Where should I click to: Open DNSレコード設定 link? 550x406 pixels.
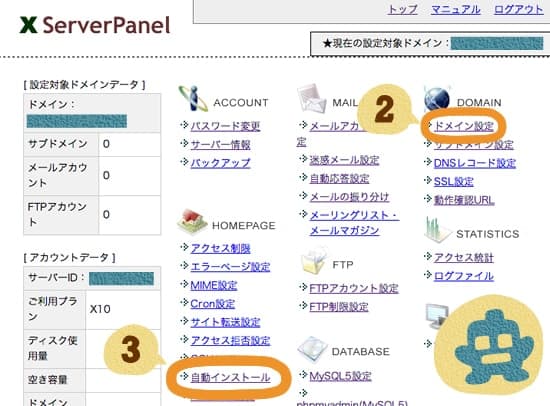pyautogui.click(x=475, y=163)
